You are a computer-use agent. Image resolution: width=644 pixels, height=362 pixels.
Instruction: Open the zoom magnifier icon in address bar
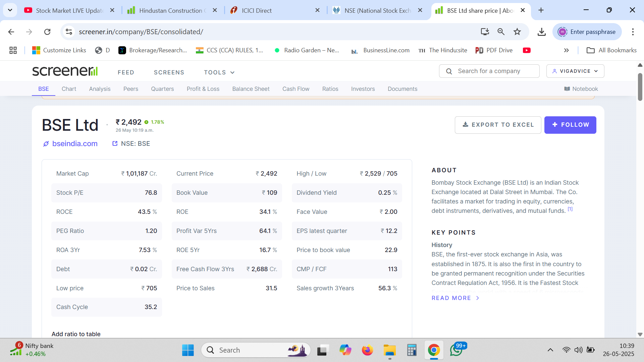(501, 32)
